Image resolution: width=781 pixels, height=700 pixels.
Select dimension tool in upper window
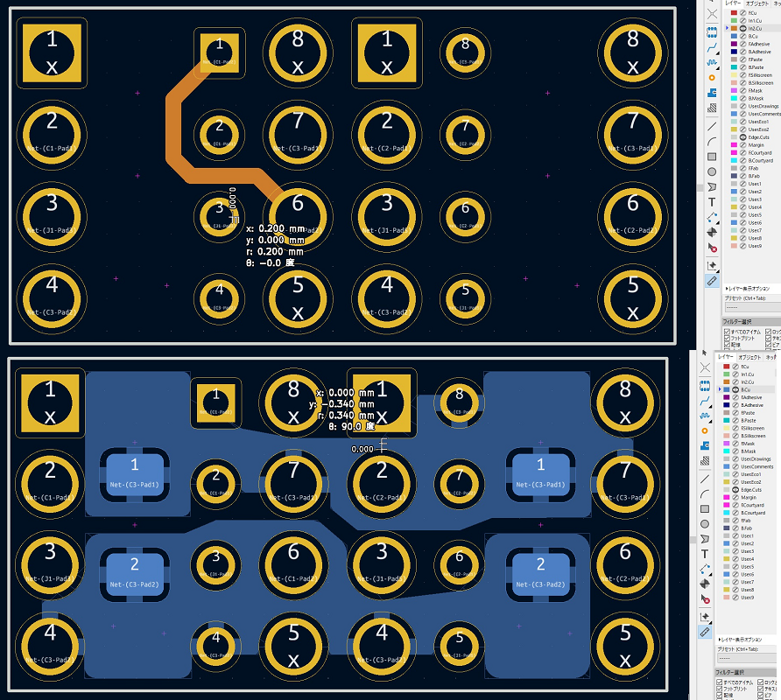click(x=712, y=217)
